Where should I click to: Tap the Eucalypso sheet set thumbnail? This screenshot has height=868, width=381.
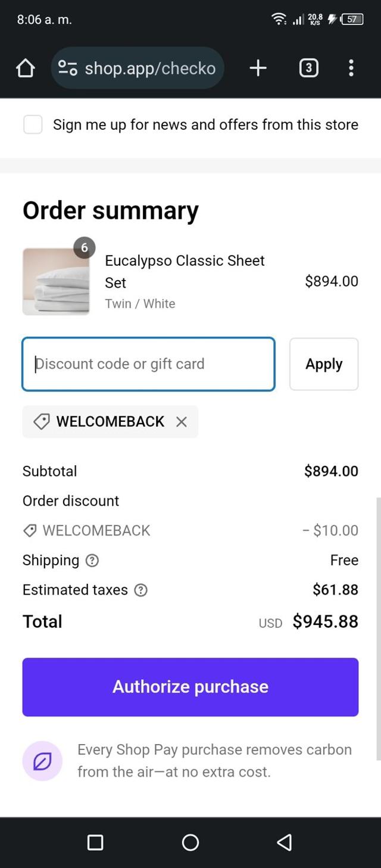56,281
